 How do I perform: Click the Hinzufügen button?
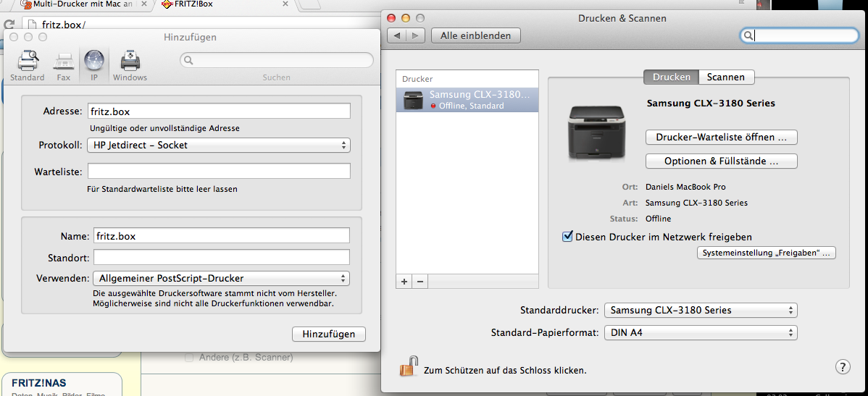(x=329, y=334)
